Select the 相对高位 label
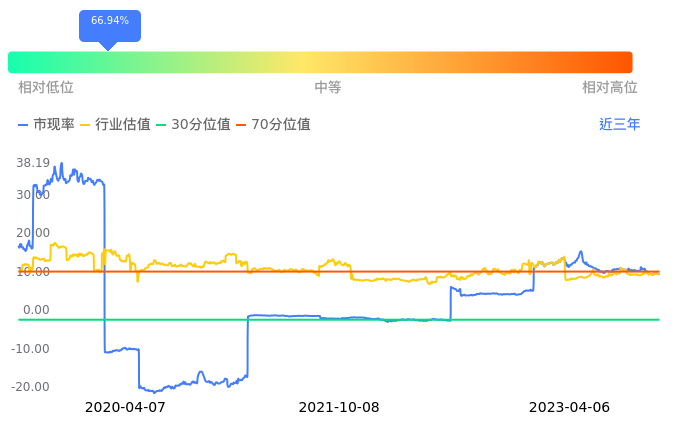Image resolution: width=686 pixels, height=442 pixels. pos(610,88)
